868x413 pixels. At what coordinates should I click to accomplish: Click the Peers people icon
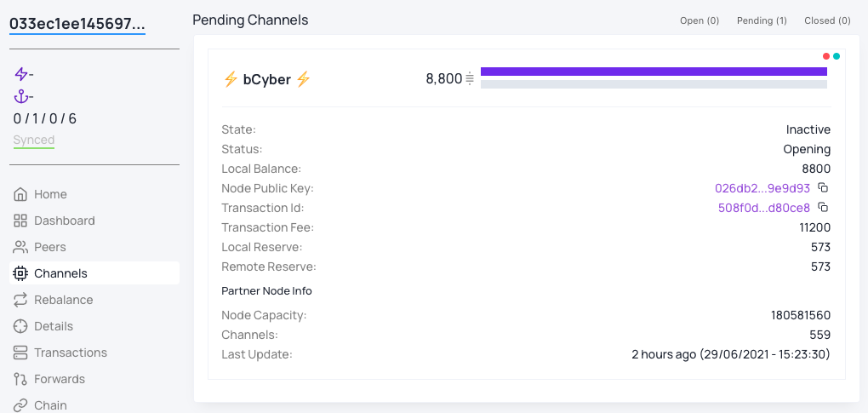coord(20,247)
